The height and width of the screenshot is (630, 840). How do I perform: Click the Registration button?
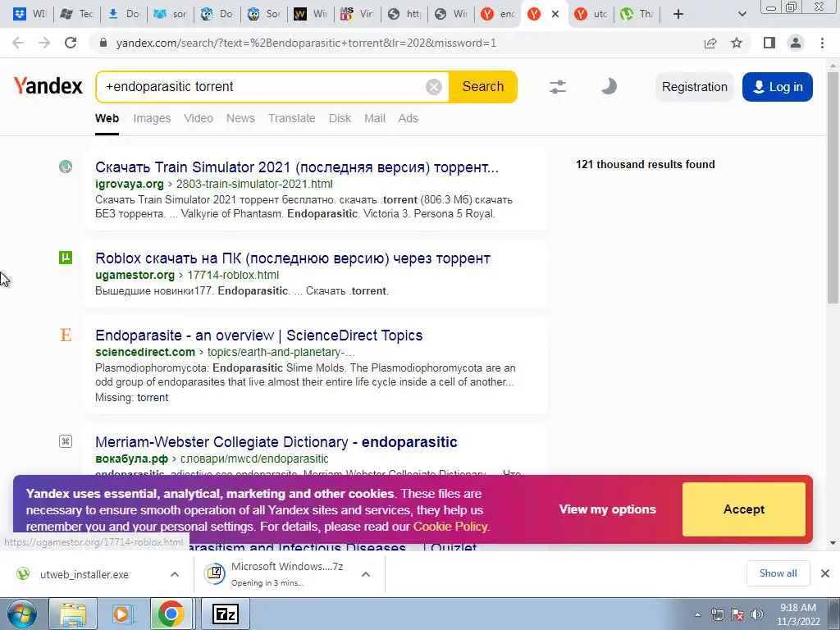(694, 87)
